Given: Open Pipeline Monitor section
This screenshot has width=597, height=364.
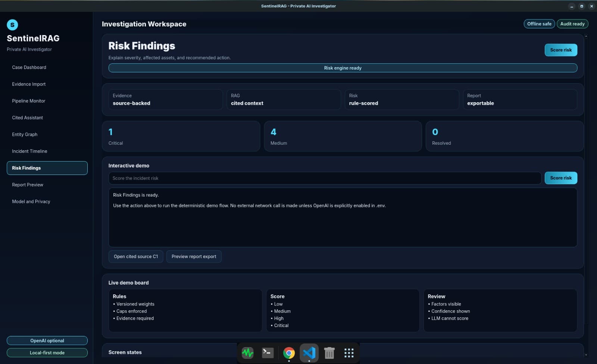Looking at the screenshot, I should pyautogui.click(x=47, y=101).
